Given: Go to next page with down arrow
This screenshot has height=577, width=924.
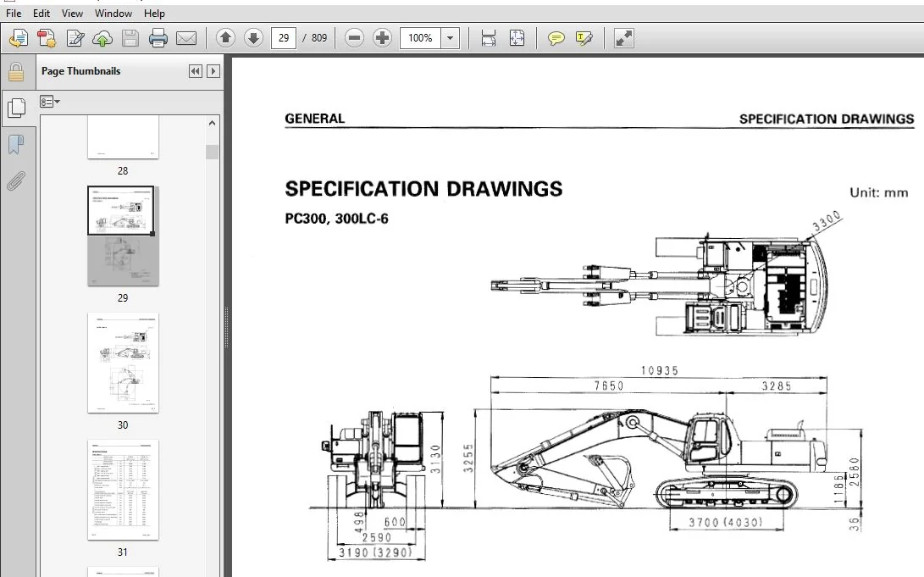Looking at the screenshot, I should (253, 38).
